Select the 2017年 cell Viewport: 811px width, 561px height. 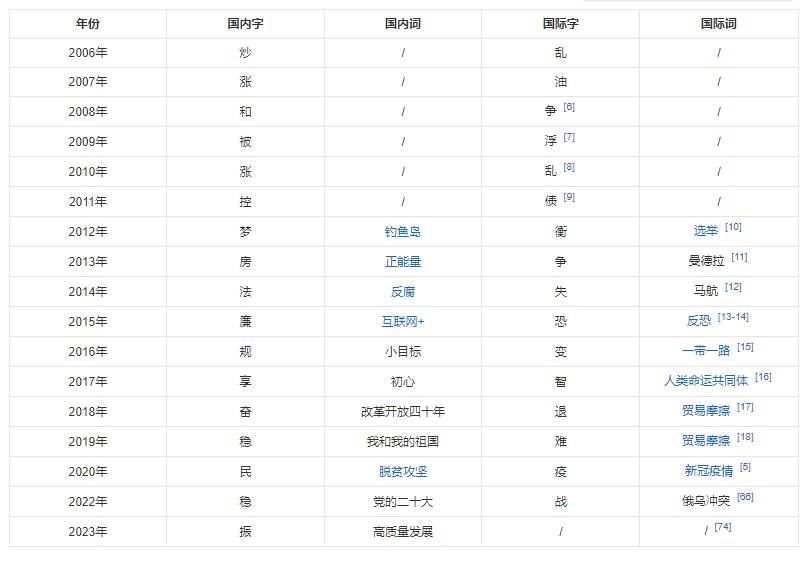point(88,382)
